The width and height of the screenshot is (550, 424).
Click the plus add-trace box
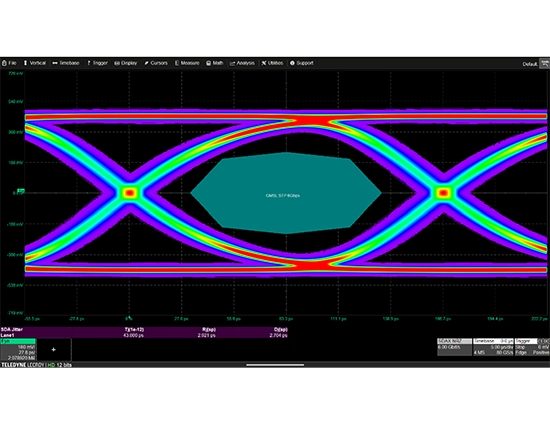[x=54, y=350]
